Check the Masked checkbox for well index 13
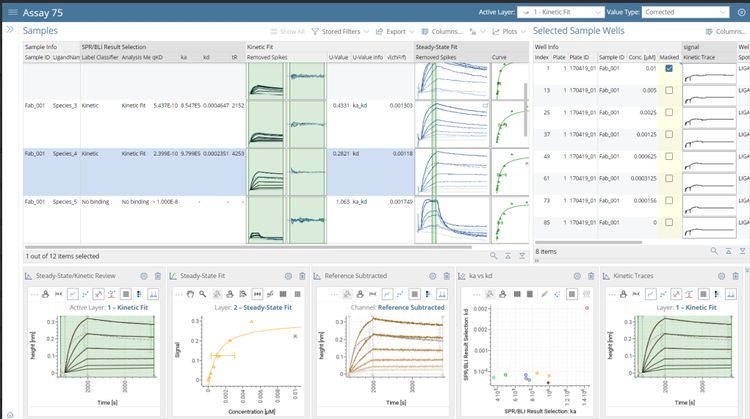The height and width of the screenshot is (419, 750). click(668, 90)
